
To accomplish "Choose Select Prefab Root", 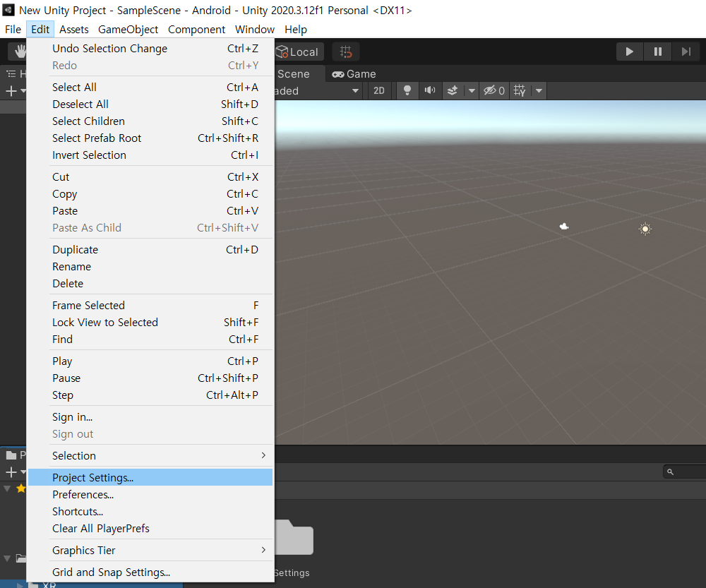I will click(x=150, y=138).
